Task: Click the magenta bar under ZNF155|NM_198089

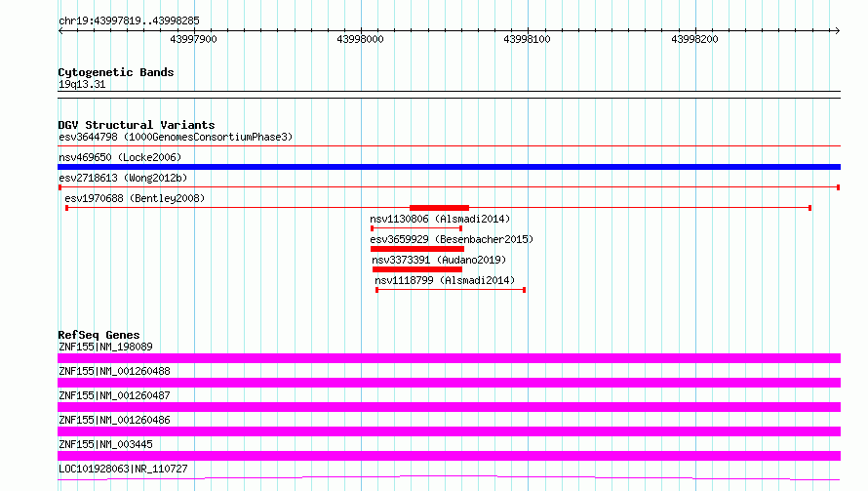Action: (x=449, y=358)
